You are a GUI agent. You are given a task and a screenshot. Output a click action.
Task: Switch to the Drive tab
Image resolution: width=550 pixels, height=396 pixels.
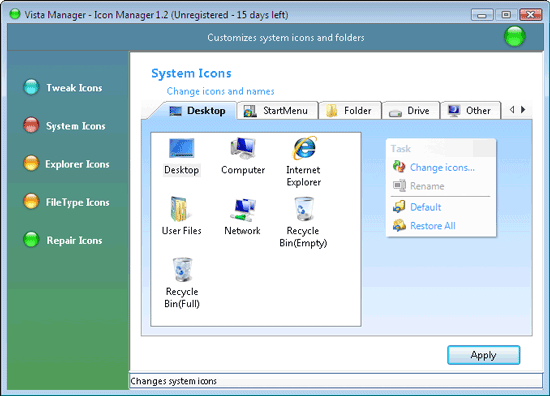click(x=410, y=111)
